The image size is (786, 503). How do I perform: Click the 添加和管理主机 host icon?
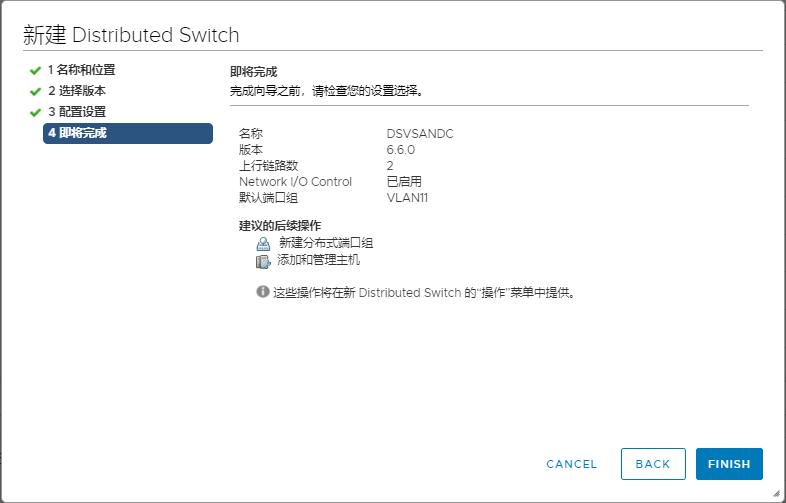263,261
